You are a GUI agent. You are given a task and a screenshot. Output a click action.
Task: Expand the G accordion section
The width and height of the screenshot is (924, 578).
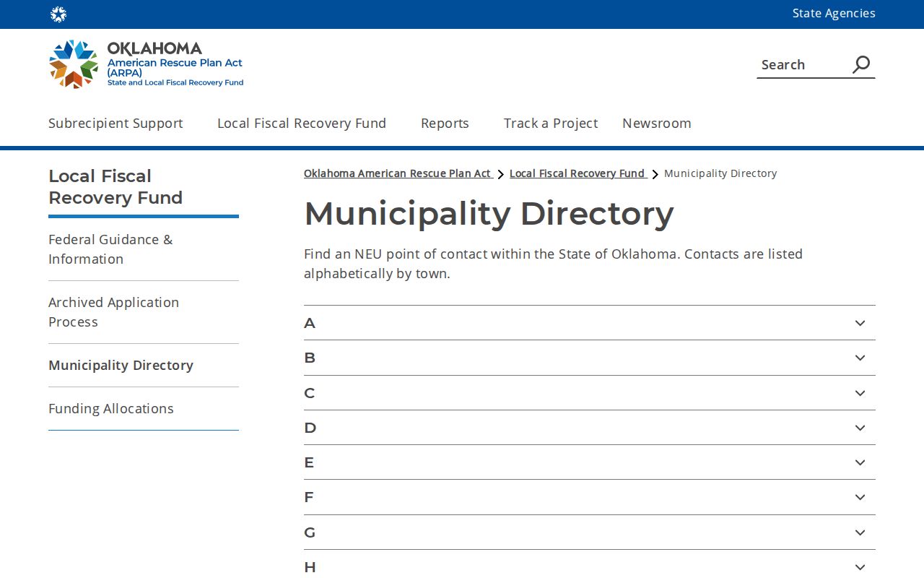click(590, 532)
